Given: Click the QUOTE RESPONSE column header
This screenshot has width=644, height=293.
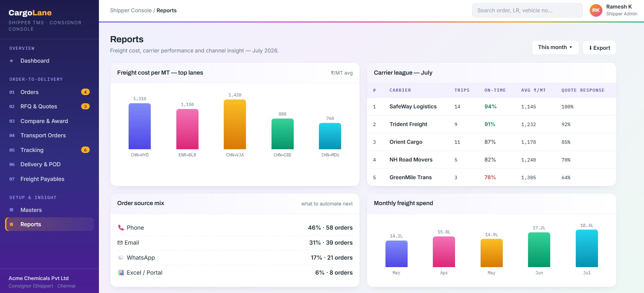Looking at the screenshot, I should point(583,90).
